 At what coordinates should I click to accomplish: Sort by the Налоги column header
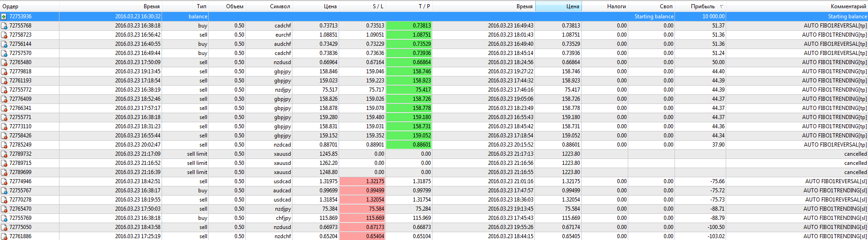605,6
